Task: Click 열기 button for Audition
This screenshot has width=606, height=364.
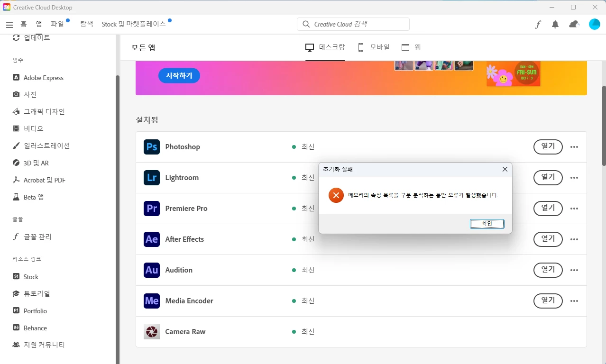Action: point(548,270)
